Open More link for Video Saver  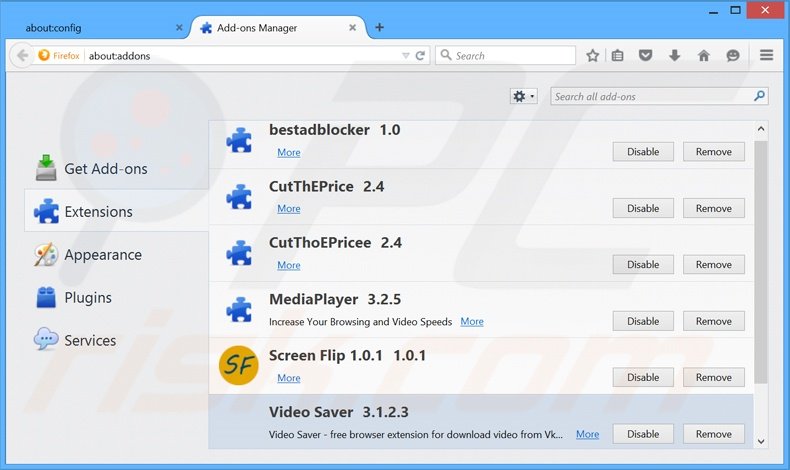coord(587,434)
